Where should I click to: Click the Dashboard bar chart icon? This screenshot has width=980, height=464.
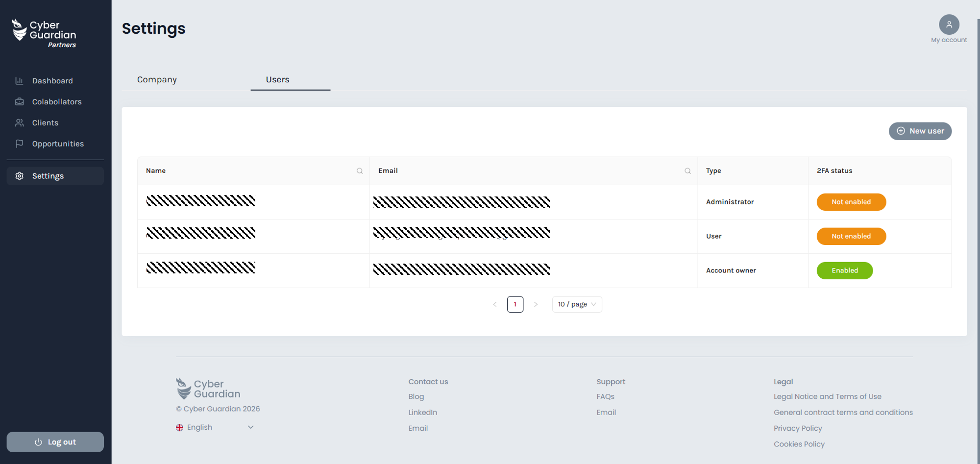[x=19, y=81]
